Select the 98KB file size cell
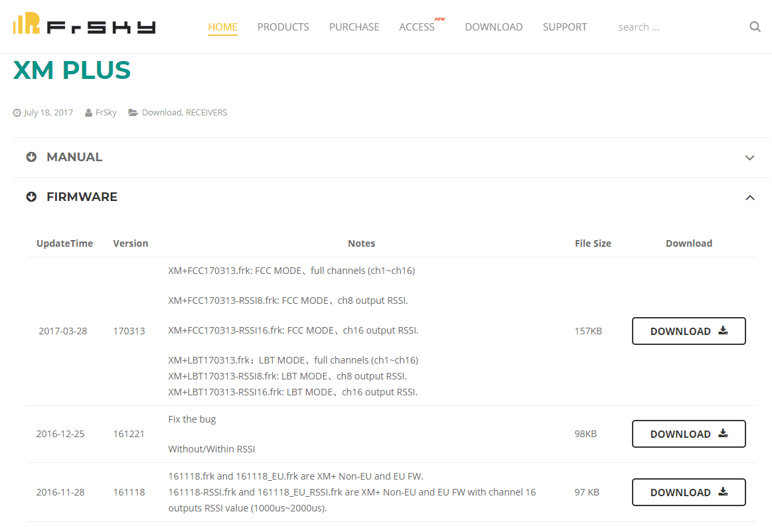772x532 pixels. click(x=585, y=434)
